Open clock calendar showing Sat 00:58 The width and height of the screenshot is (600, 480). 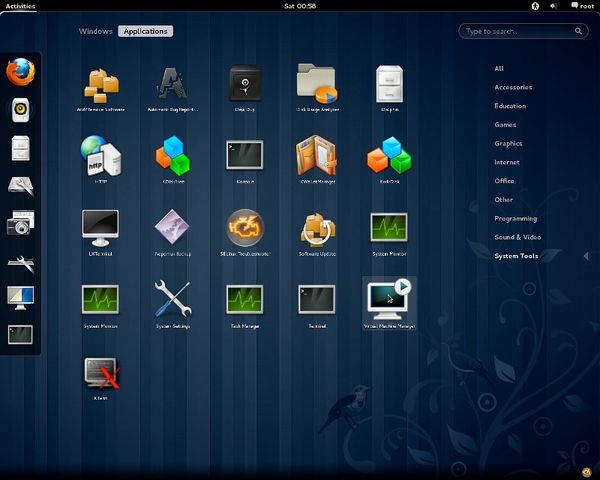click(x=299, y=6)
